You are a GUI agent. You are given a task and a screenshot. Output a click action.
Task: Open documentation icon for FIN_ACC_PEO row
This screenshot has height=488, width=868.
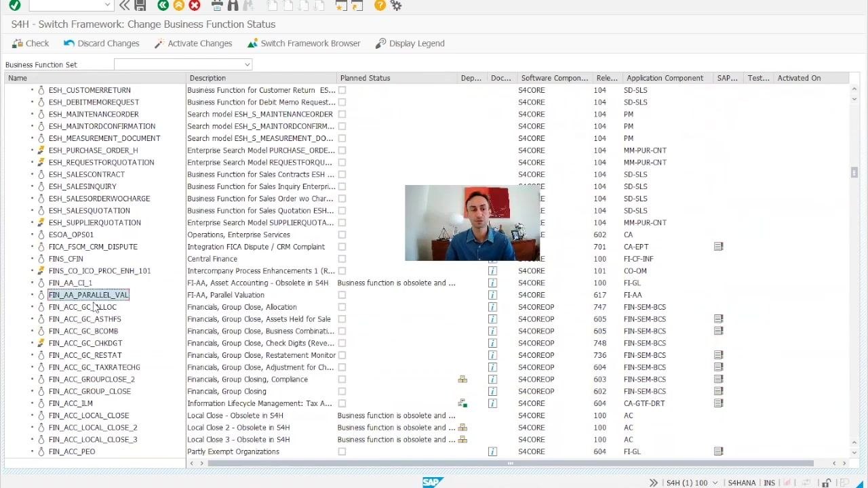click(x=492, y=451)
